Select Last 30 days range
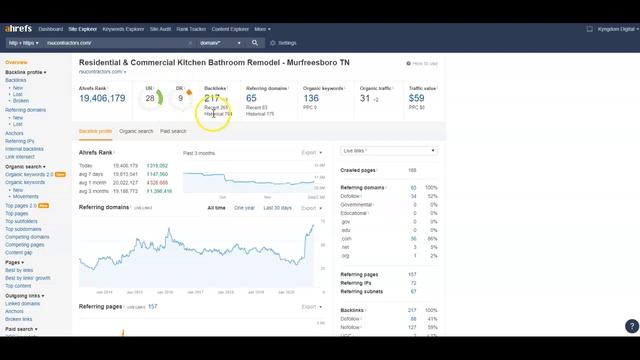This screenshot has width=640, height=360. 278,208
